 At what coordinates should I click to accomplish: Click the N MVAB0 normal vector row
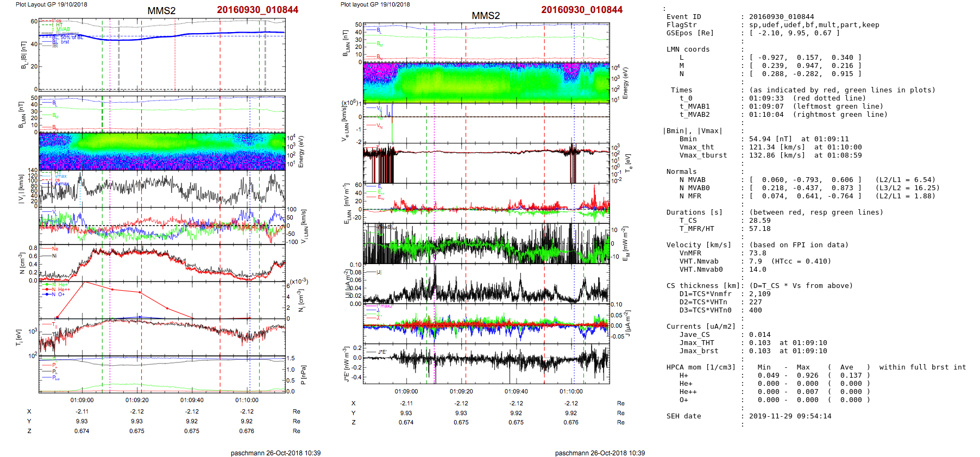[x=805, y=188]
